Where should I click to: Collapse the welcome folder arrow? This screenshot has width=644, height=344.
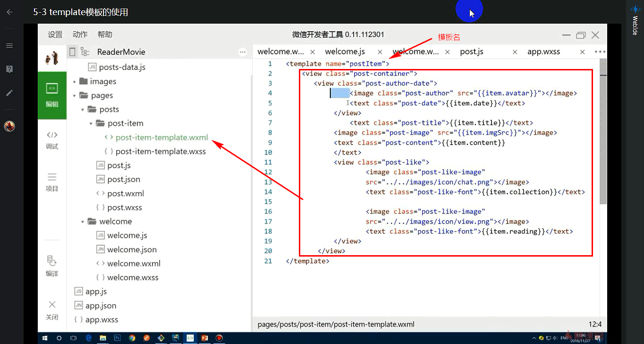tap(83, 222)
